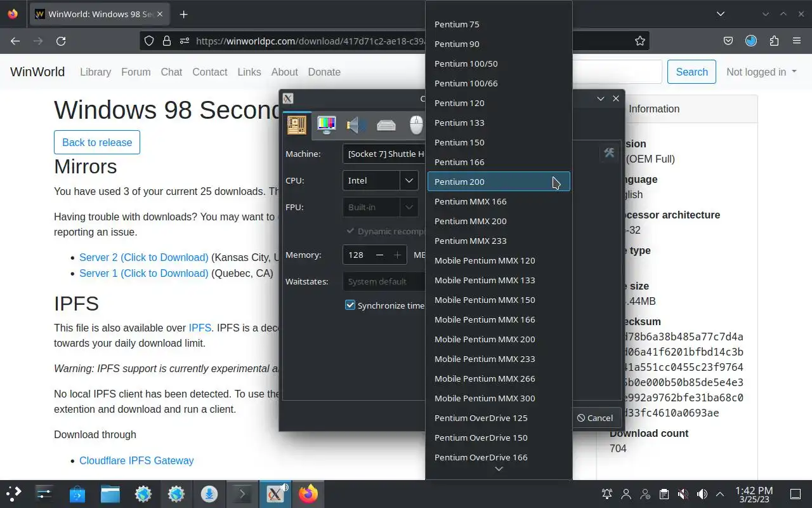Viewport: 812px width, 508px height.
Task: Open the Firefox extensions puzzle icon
Action: 774,41
